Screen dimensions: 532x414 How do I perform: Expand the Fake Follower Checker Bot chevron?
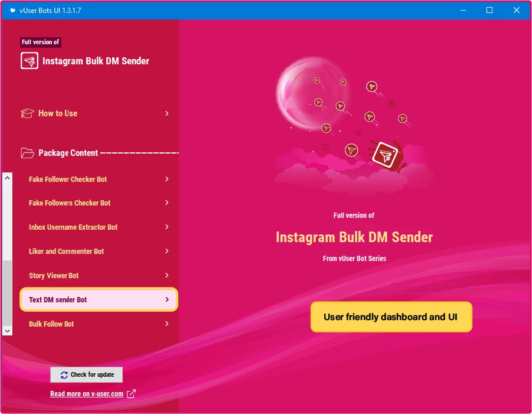(x=167, y=179)
